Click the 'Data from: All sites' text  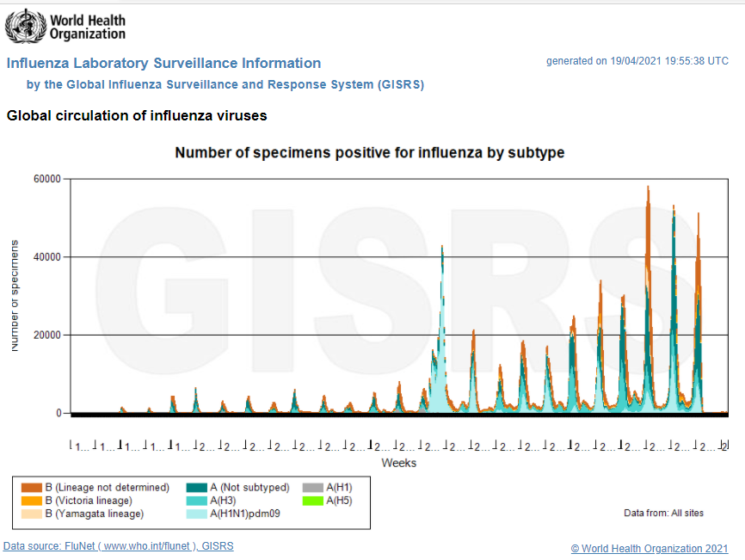(x=663, y=514)
